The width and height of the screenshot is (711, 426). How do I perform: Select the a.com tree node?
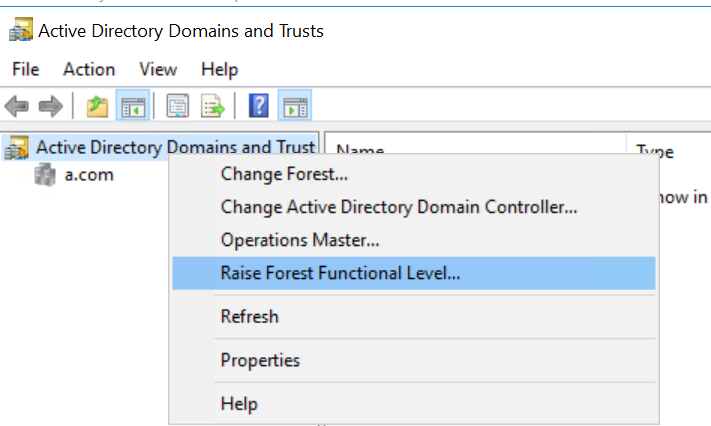89,175
